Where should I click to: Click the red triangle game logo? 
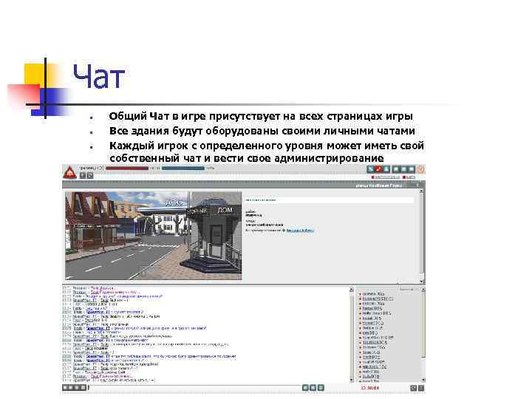tap(70, 172)
